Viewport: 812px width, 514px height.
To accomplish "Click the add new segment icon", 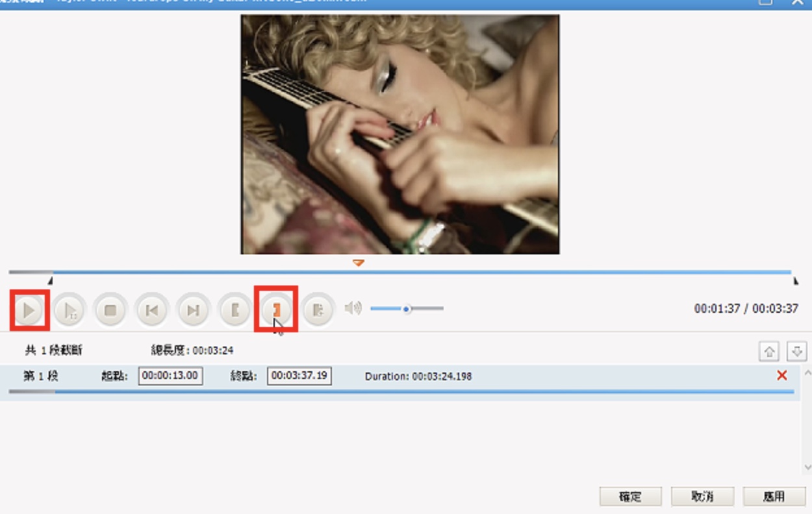I will (318, 310).
